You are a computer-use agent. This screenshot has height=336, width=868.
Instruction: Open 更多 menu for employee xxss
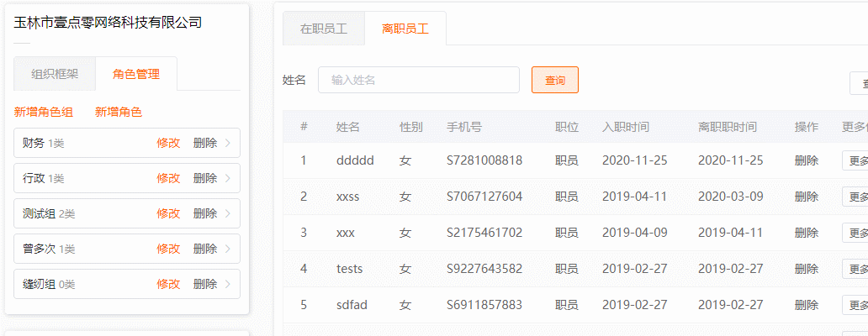click(856, 197)
